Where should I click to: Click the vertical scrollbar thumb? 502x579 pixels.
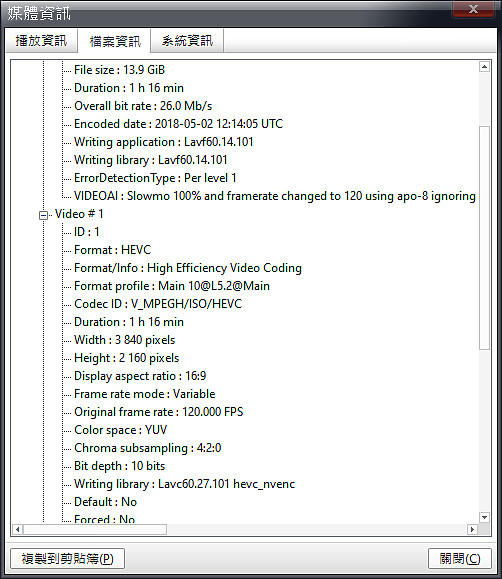tap(484, 238)
